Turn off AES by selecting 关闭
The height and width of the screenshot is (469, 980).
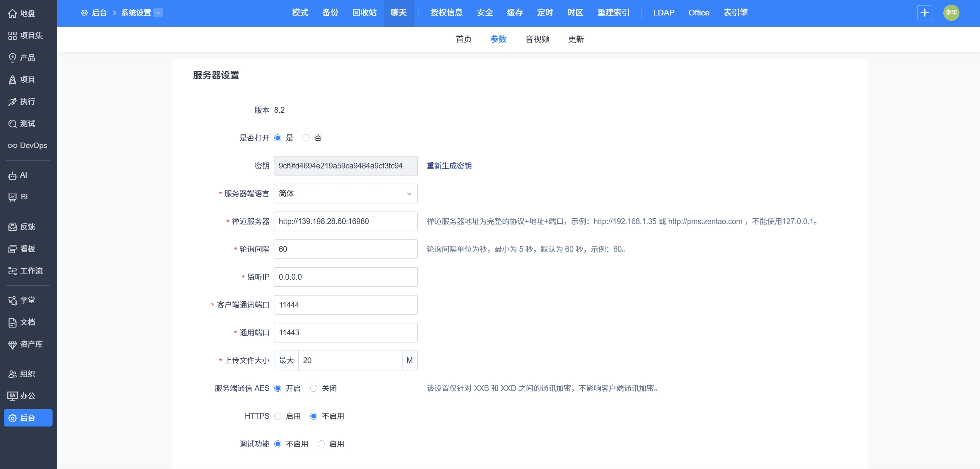tap(314, 388)
